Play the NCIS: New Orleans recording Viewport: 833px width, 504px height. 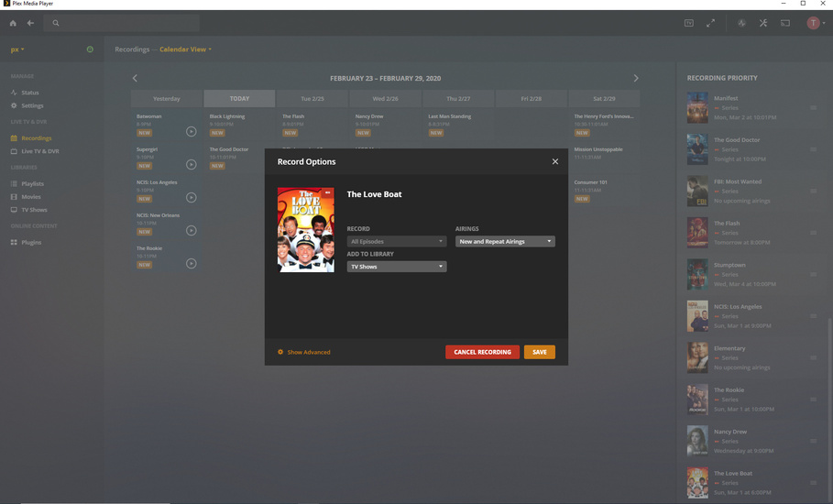click(192, 231)
